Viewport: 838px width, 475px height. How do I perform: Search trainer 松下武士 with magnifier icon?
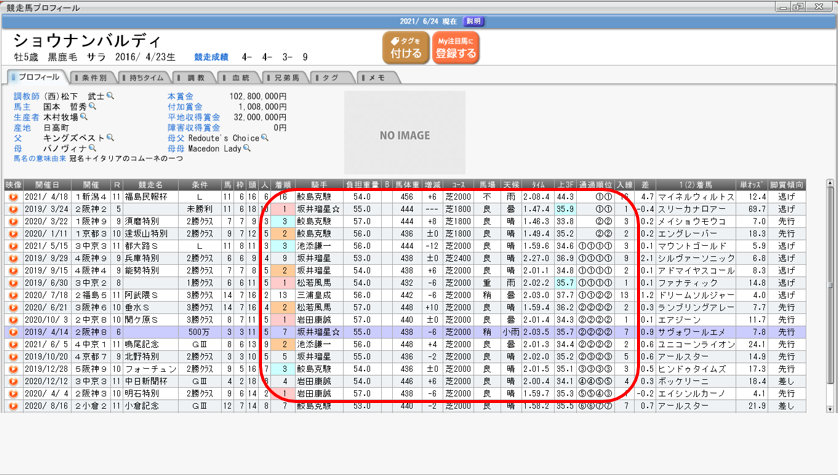tap(111, 96)
